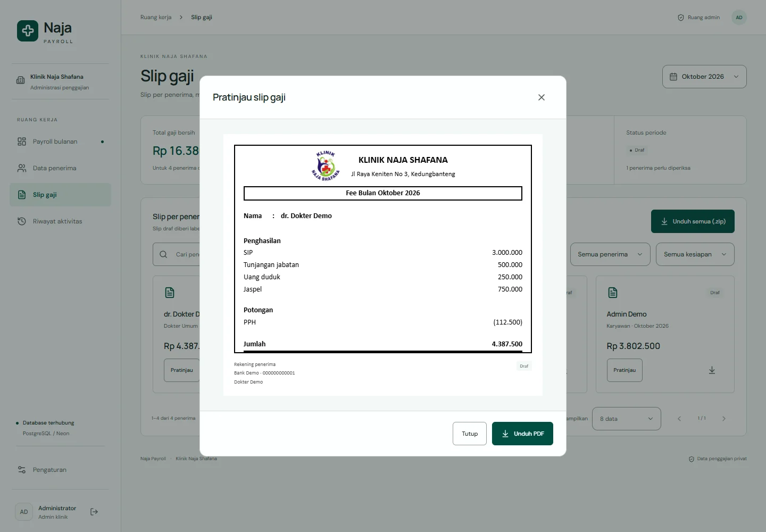Click the Slip gaji document icon in sidebar
The width and height of the screenshot is (766, 532).
pos(22,195)
